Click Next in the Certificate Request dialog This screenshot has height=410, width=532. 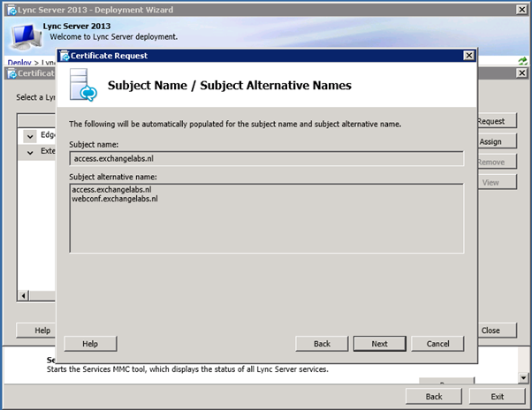(x=379, y=343)
